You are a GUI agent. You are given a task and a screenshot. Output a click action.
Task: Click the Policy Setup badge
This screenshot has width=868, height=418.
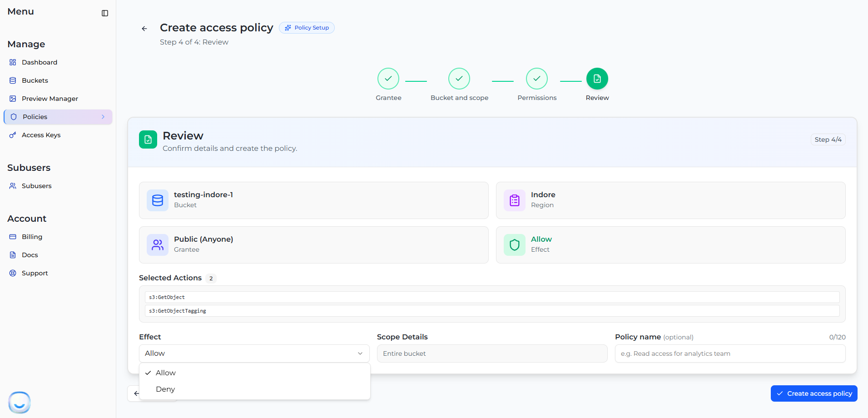pos(307,28)
